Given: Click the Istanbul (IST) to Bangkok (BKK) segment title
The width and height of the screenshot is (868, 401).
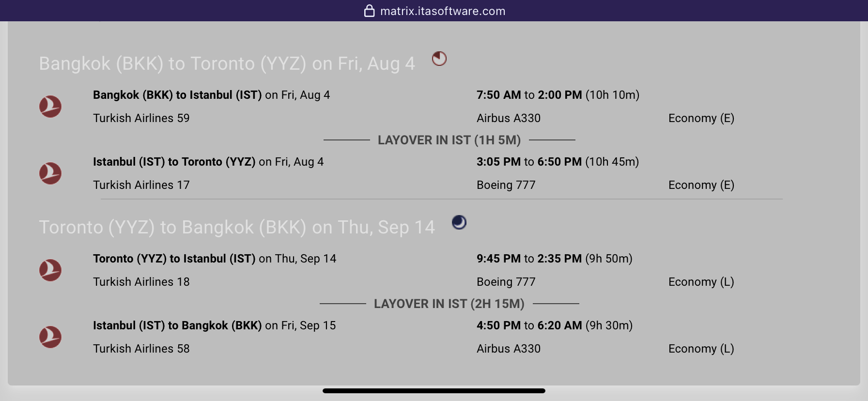Looking at the screenshot, I should (177, 325).
